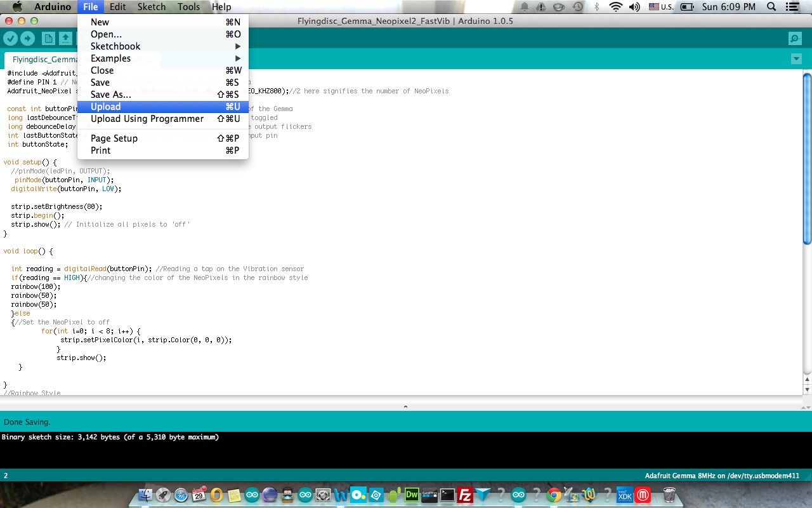Viewport: 812px width, 508px height.
Task: Open the Apple menu
Action: click(17, 7)
